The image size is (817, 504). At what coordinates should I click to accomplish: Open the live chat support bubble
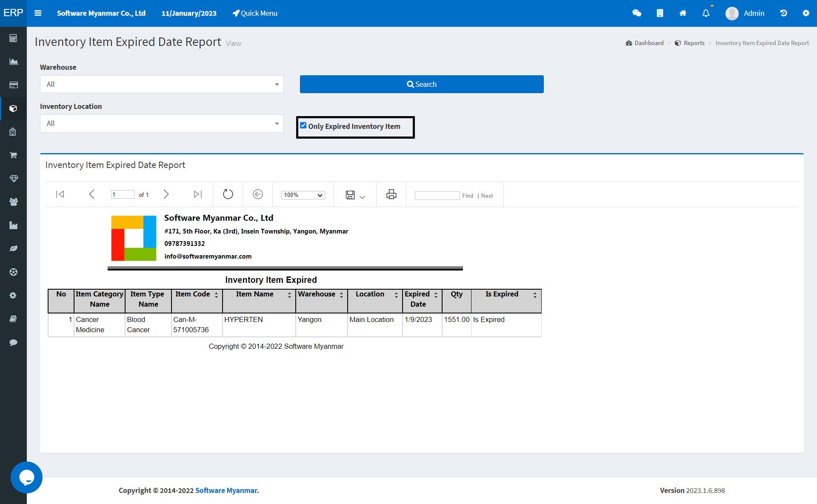[x=26, y=477]
